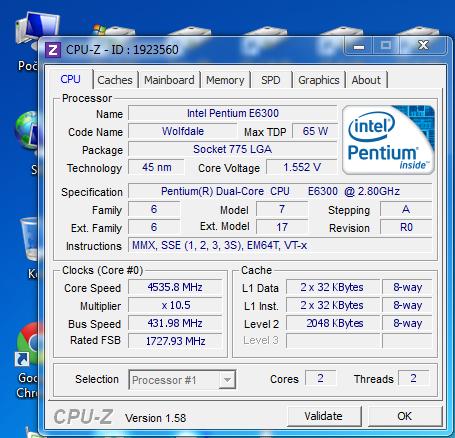Click the CPU-Z purple Z title icon

point(53,50)
